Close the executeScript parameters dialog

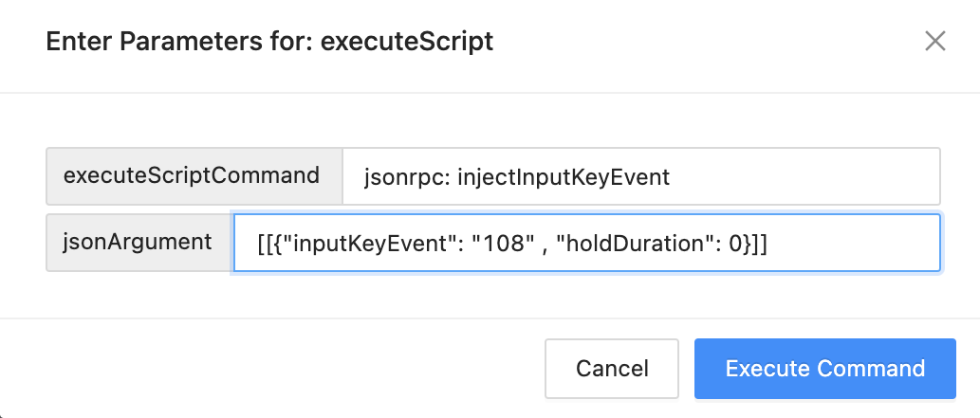click(935, 42)
